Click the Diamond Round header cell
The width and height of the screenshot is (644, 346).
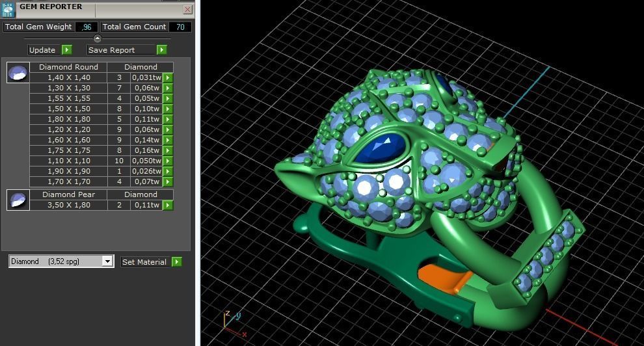pos(68,67)
